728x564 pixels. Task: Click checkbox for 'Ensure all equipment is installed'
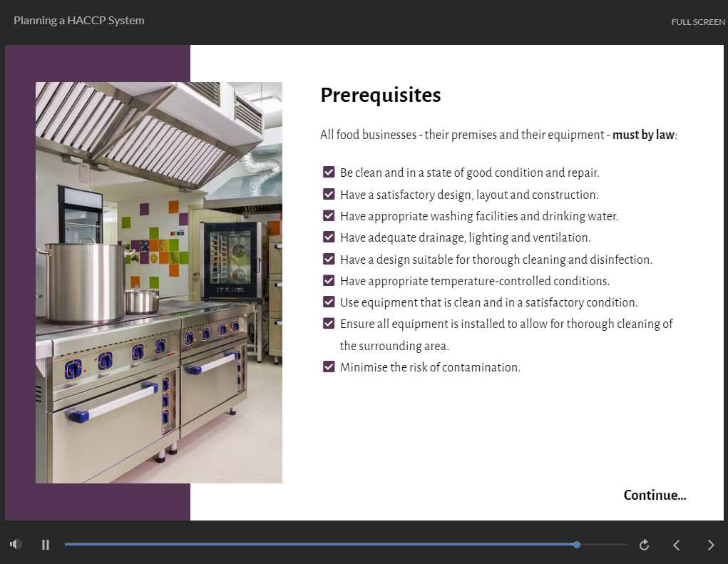click(329, 324)
